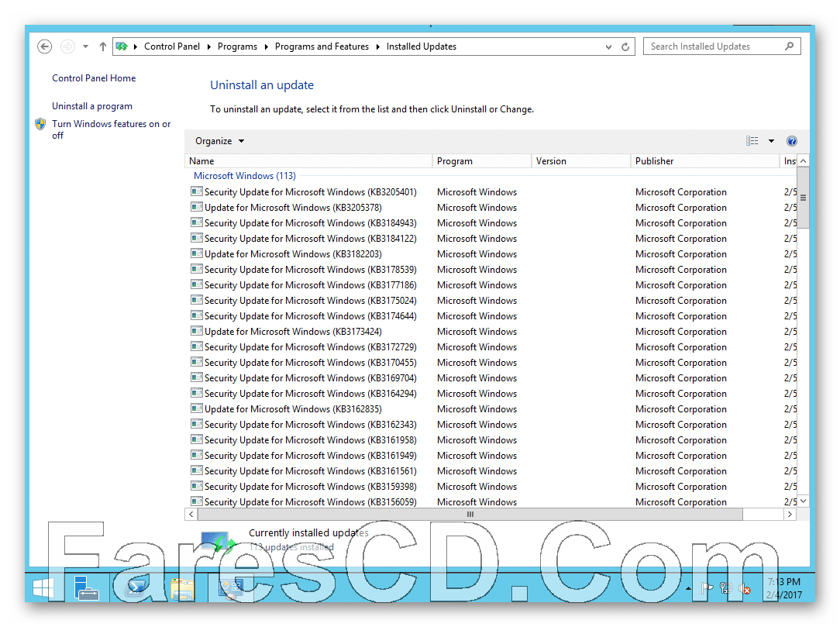This screenshot has width=840, height=627.
Task: Open Uninstall a program link
Action: tap(92, 106)
